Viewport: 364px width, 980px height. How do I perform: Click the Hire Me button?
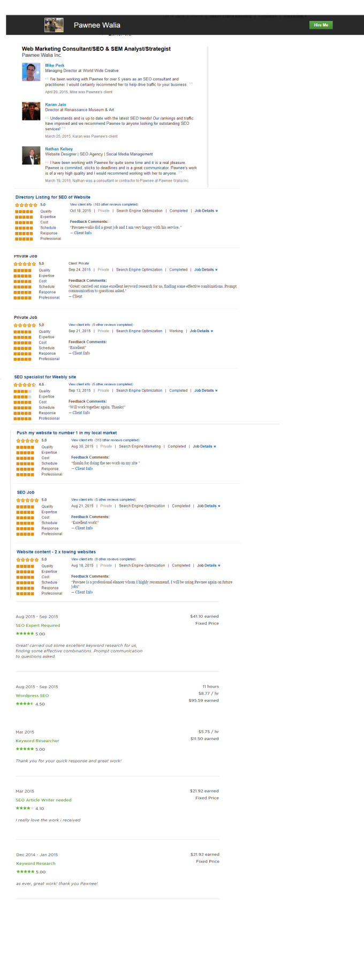(321, 25)
